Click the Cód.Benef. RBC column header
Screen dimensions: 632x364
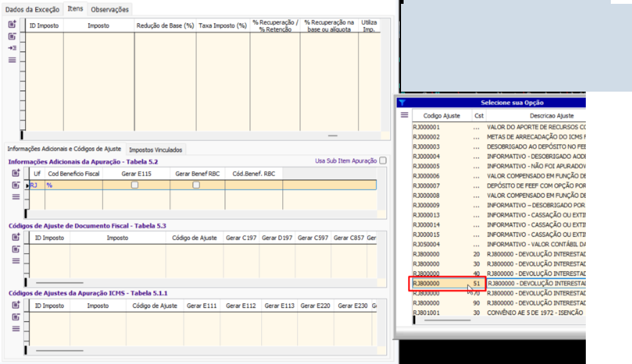coord(254,174)
